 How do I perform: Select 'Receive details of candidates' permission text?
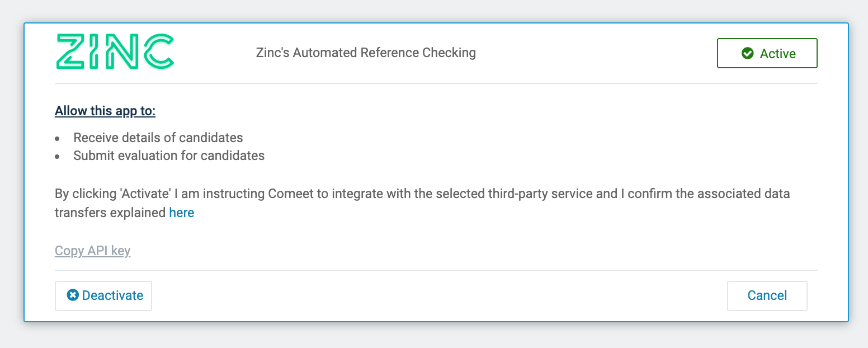tap(158, 138)
